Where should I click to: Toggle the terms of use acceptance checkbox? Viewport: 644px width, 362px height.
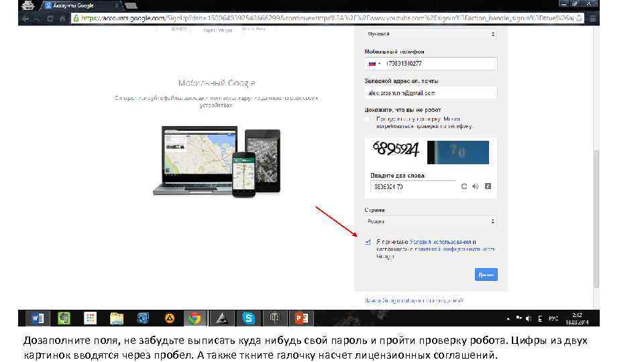click(x=368, y=242)
